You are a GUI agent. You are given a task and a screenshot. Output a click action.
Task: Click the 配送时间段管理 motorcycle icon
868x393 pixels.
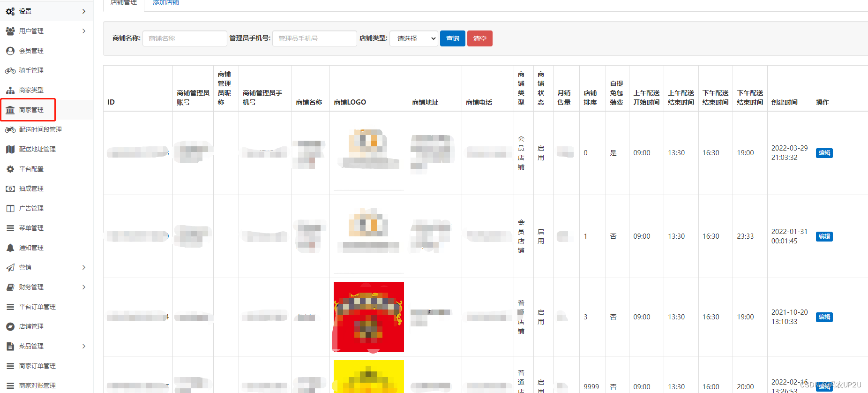tap(10, 129)
